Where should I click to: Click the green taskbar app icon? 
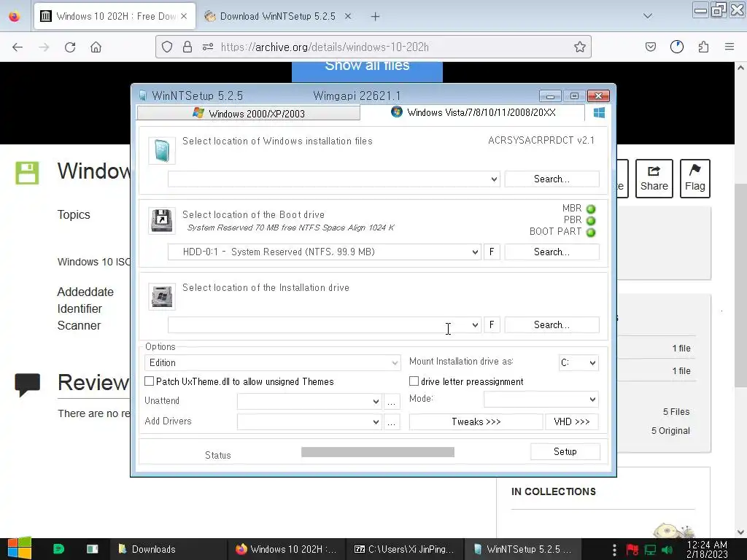(x=58, y=549)
